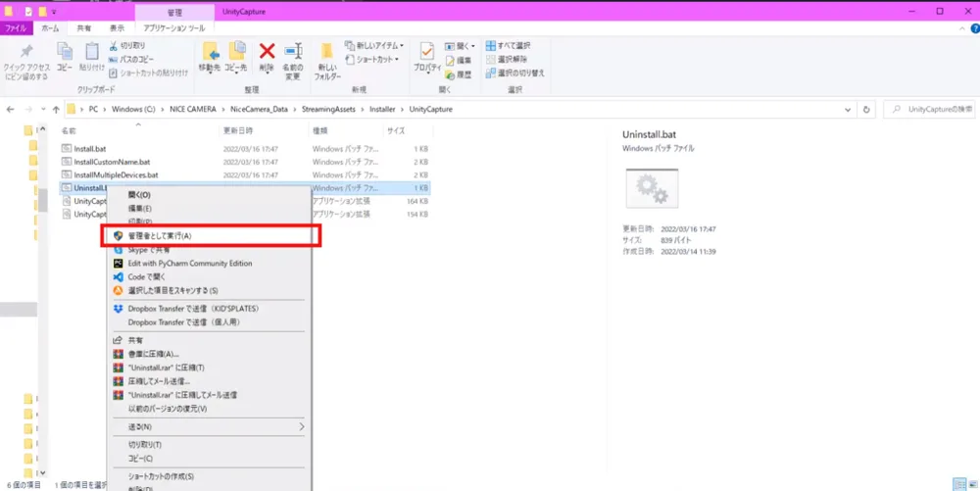Viewport: 980px width, 491px height.
Task: Click the Paste icon in the ribbon
Action: [x=92, y=52]
